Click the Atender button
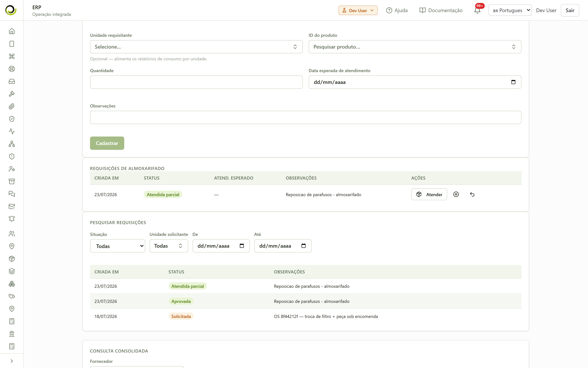The width and height of the screenshot is (588, 368). [x=429, y=194]
